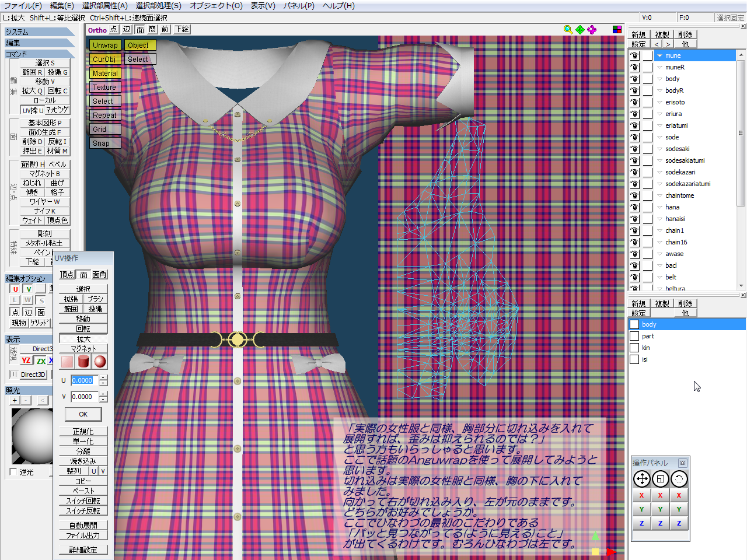747x560 pixels.
Task: Click the color box beside the kin material
Action: tap(634, 348)
